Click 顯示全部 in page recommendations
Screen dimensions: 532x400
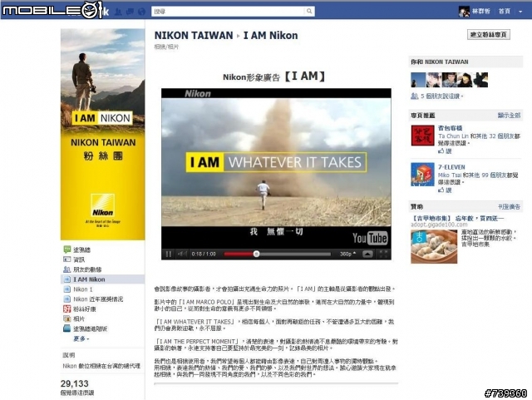click(509, 116)
